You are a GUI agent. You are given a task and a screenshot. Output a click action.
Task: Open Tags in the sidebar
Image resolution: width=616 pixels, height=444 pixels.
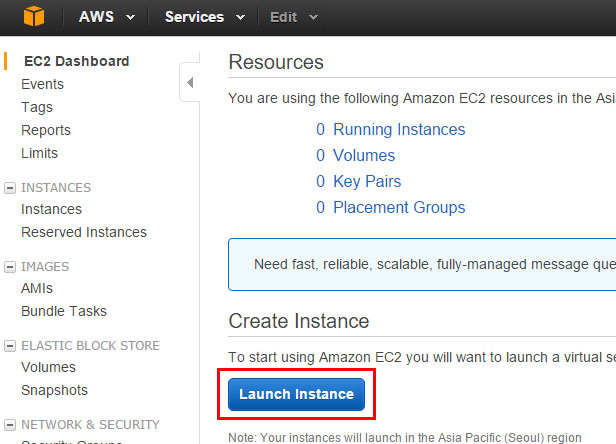pyautogui.click(x=37, y=107)
